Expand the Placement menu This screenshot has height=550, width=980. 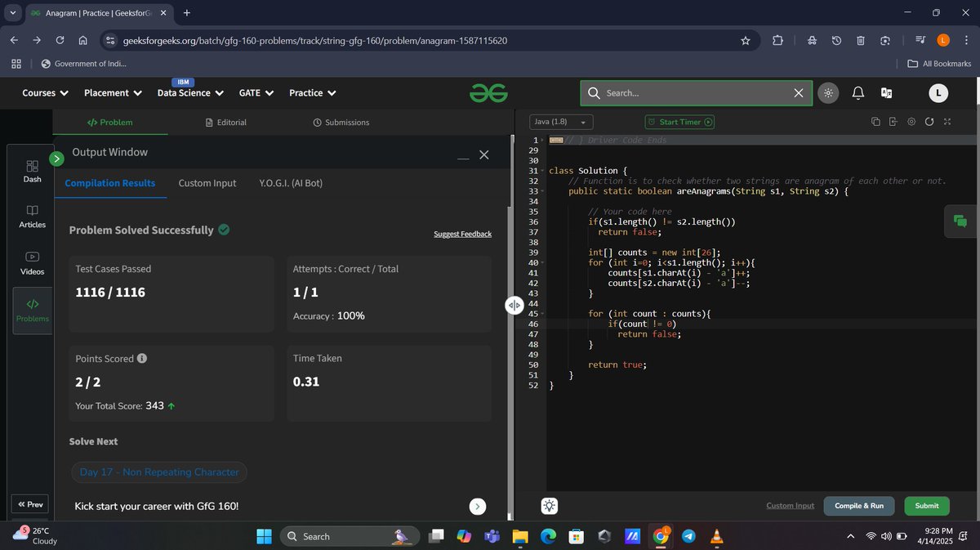coord(113,93)
